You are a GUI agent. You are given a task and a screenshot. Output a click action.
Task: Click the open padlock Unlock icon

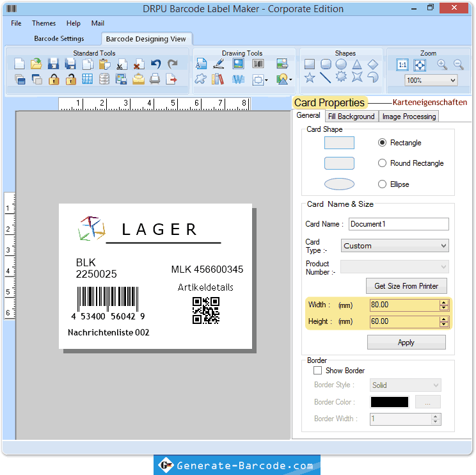[x=71, y=79]
